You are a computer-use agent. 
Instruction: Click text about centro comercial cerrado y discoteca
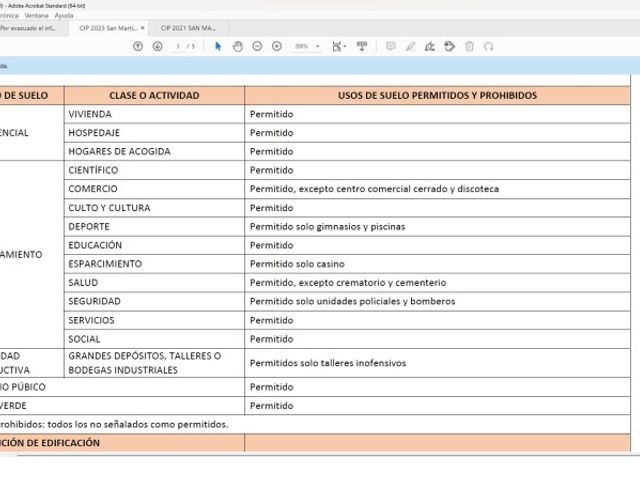click(374, 189)
